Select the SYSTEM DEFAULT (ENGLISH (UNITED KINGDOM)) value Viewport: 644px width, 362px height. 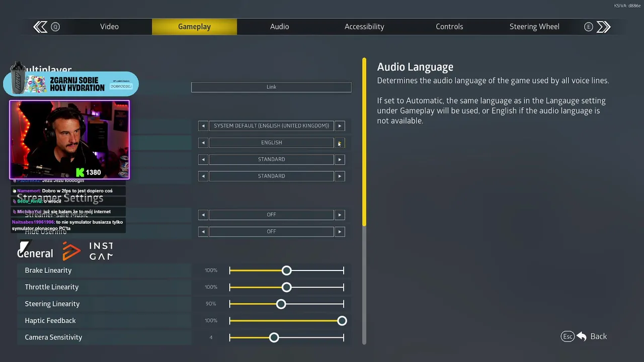point(271,126)
